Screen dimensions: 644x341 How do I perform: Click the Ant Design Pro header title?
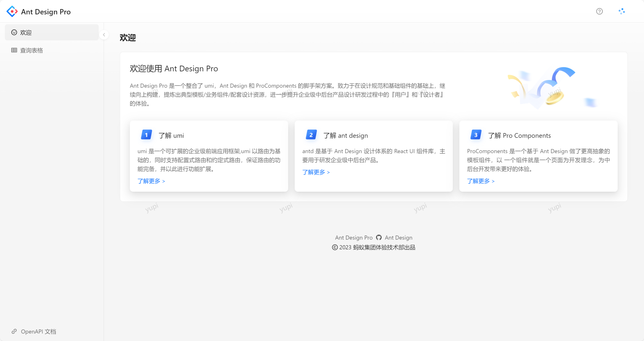[46, 12]
